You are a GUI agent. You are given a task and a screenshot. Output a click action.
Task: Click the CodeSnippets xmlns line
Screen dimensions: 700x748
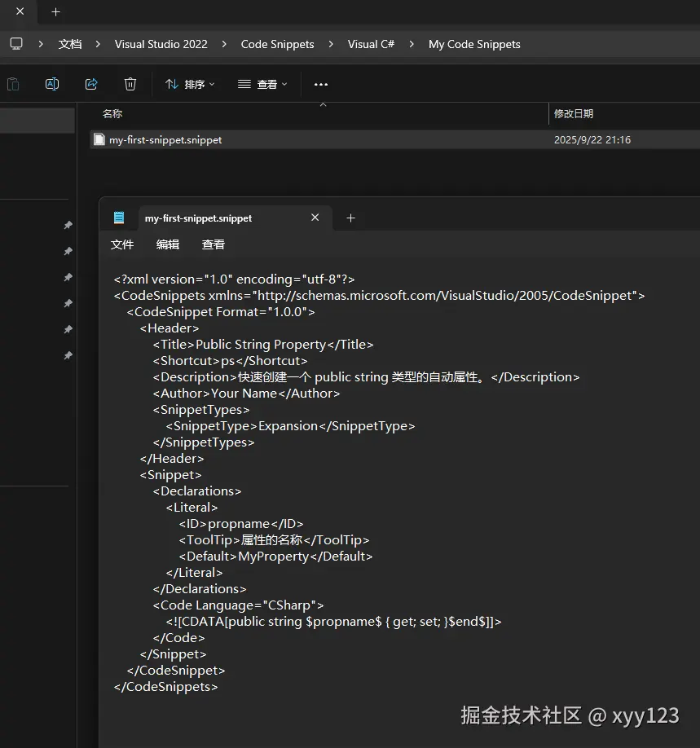coord(380,295)
